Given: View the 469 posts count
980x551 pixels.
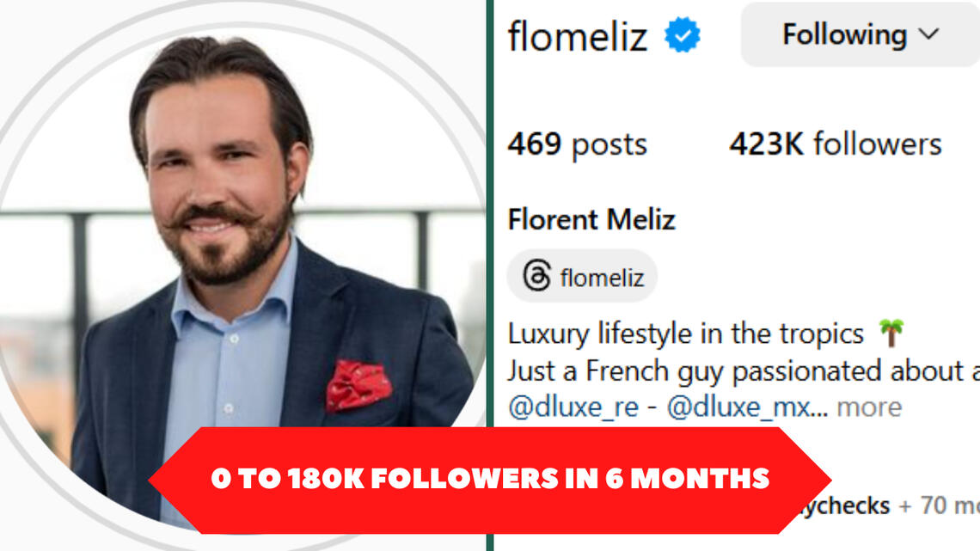Looking at the screenshot, I should click(577, 144).
